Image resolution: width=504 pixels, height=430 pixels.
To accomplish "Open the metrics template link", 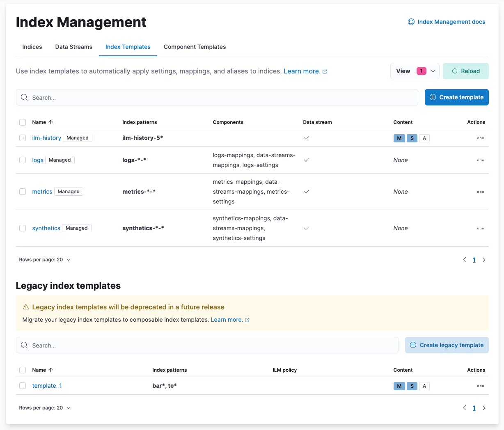I will click(42, 192).
